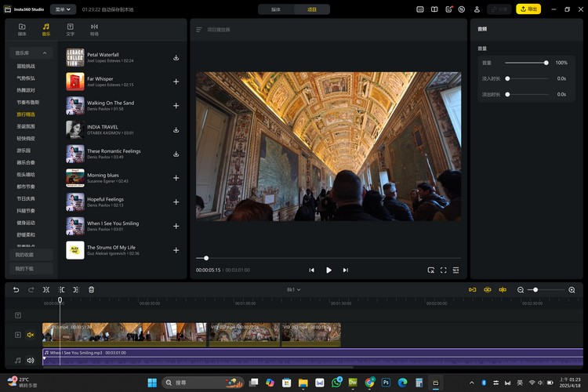Click the greyed-out share button
The height and width of the screenshot is (392, 588).
(499, 9)
